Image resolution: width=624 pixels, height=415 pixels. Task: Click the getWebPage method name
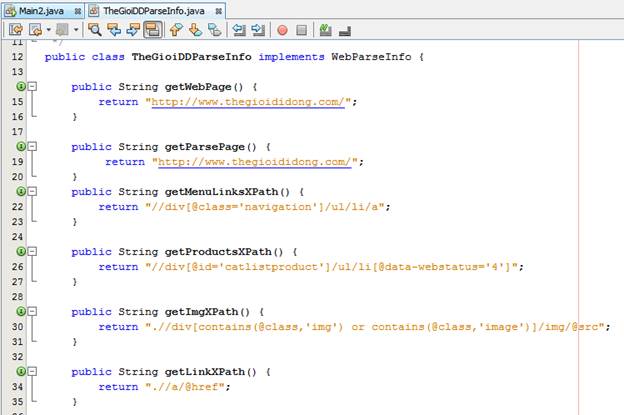198,87
